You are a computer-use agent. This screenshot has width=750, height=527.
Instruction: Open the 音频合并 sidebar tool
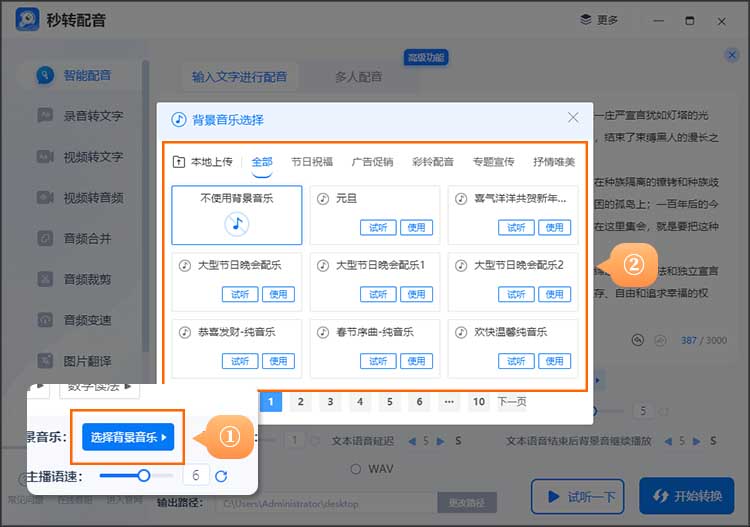(x=74, y=239)
